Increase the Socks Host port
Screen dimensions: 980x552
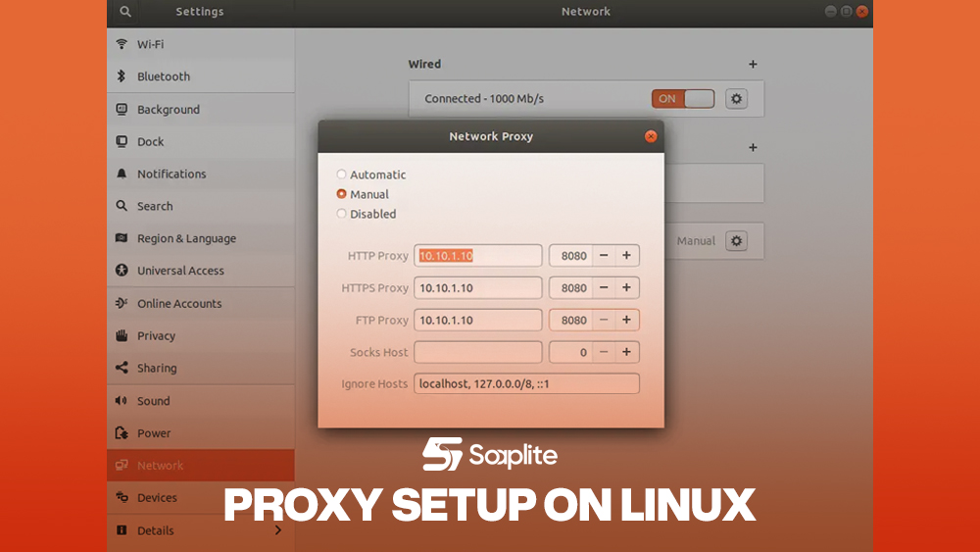tap(627, 352)
